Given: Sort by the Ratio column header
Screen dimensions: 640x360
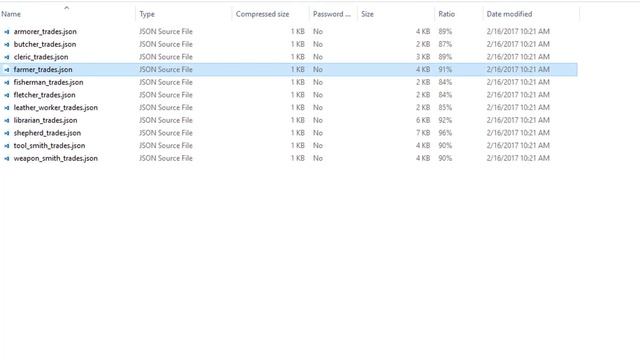Looking at the screenshot, I should click(447, 14).
